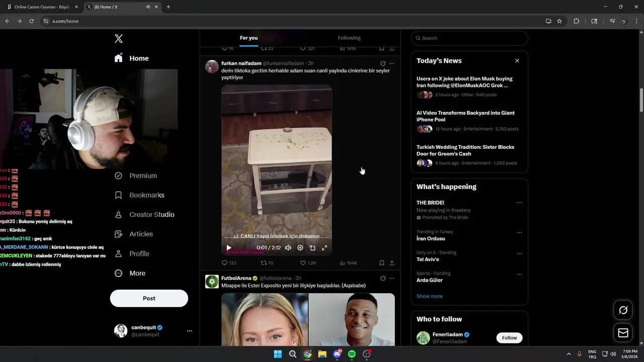Open Chrome menu three dots
The image size is (644, 362).
tap(637, 21)
